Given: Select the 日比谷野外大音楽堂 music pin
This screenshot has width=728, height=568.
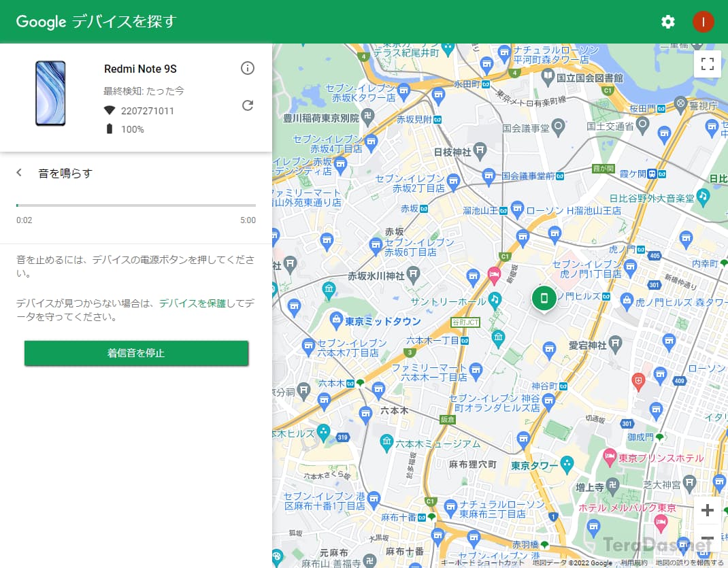Looking at the screenshot, I should (x=704, y=197).
